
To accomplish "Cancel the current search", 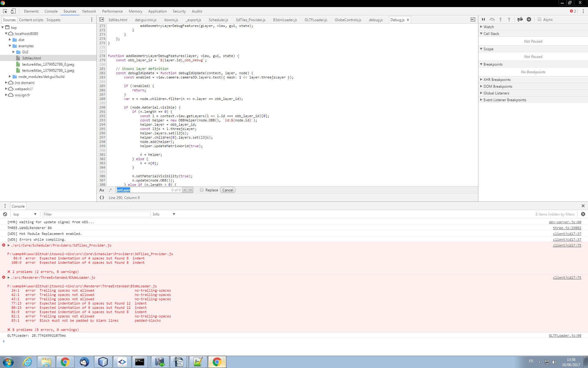I will point(228,190).
